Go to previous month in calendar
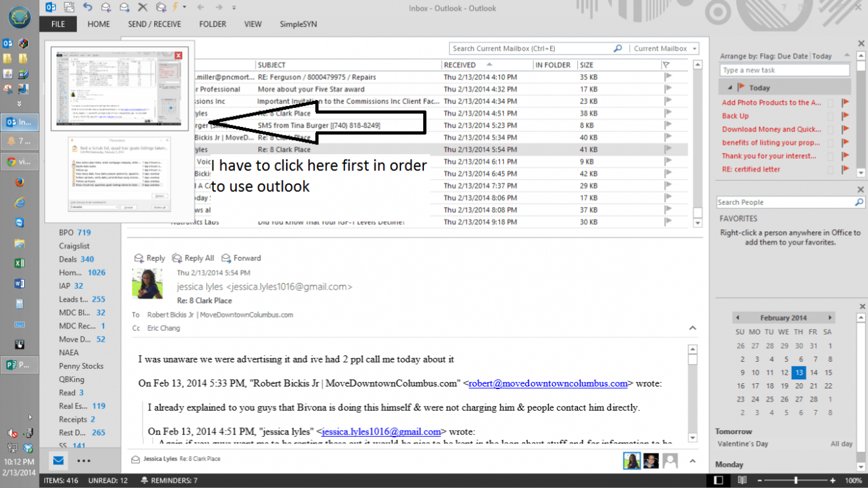The image size is (868, 488). (737, 318)
